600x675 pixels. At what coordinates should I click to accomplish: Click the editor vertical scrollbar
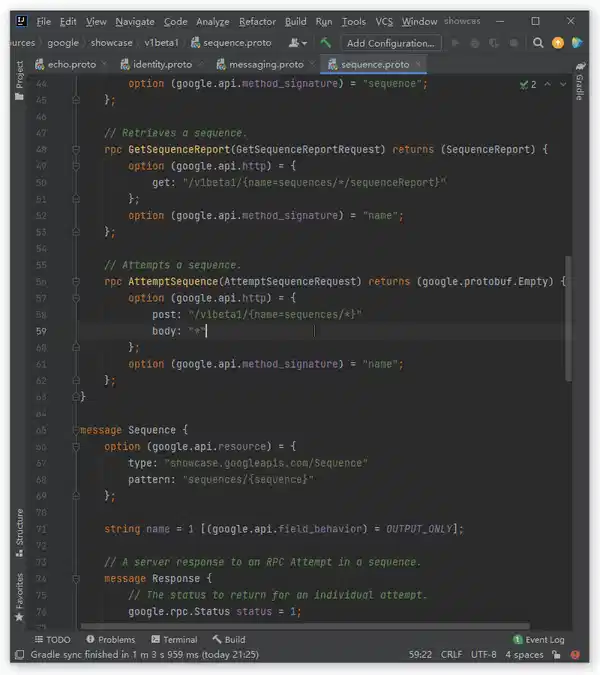570,320
